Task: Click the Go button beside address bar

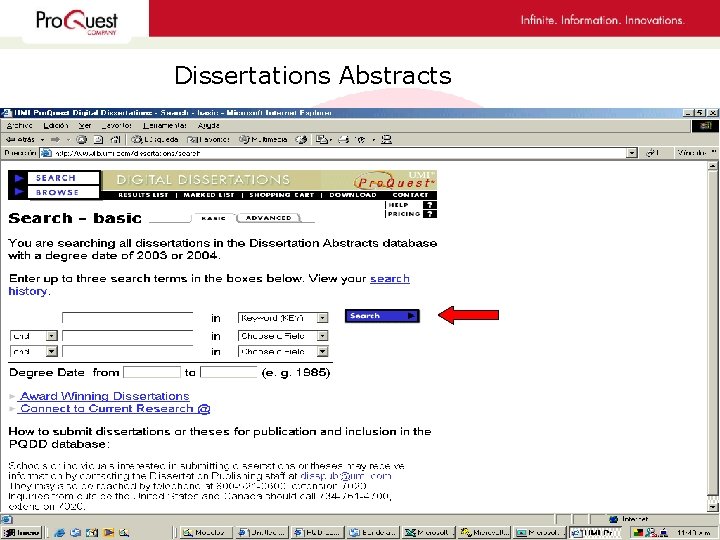Action: coord(652,153)
